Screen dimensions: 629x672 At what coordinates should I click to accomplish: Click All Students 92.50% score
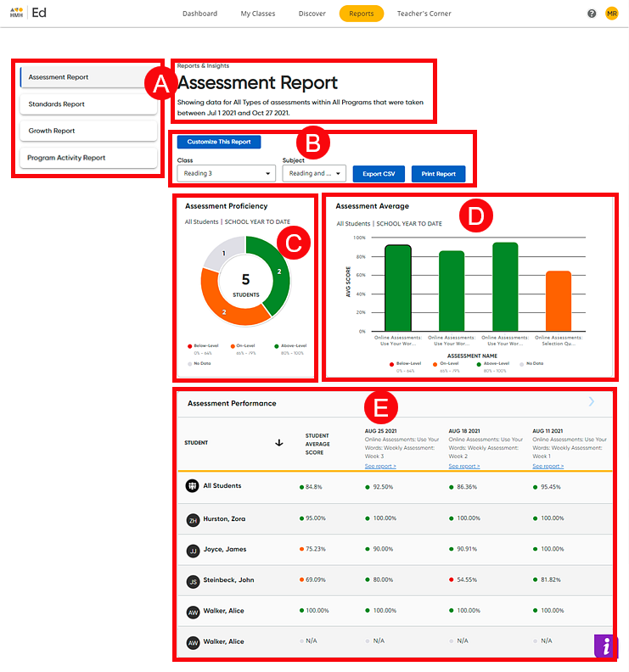383,487
